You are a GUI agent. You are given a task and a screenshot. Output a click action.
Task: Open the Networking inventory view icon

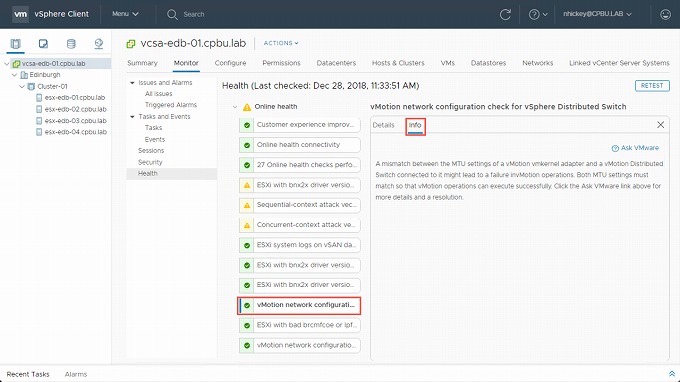99,44
